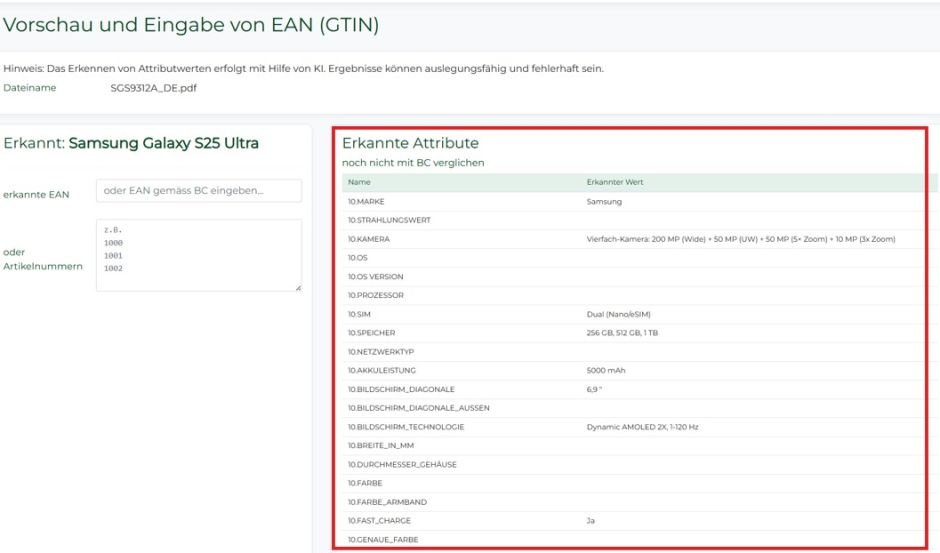940x553 pixels.
Task: Select the 10.KAMERA attribute name
Action: [x=369, y=239]
